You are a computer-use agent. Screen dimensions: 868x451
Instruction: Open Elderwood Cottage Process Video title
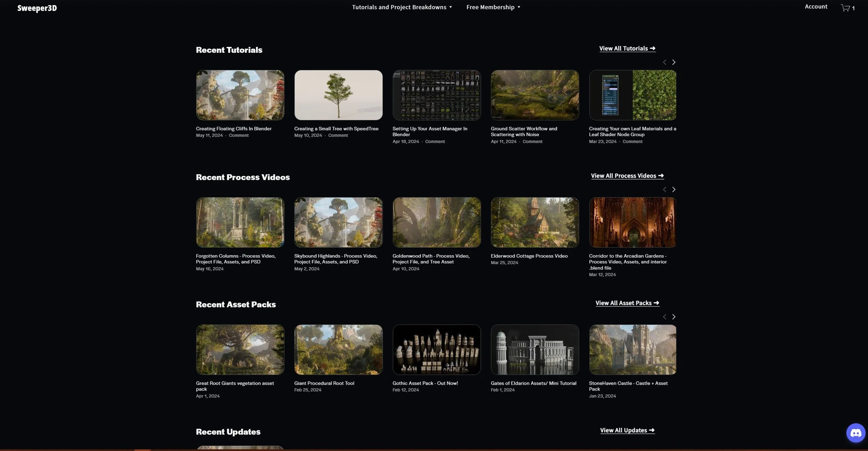(x=529, y=256)
